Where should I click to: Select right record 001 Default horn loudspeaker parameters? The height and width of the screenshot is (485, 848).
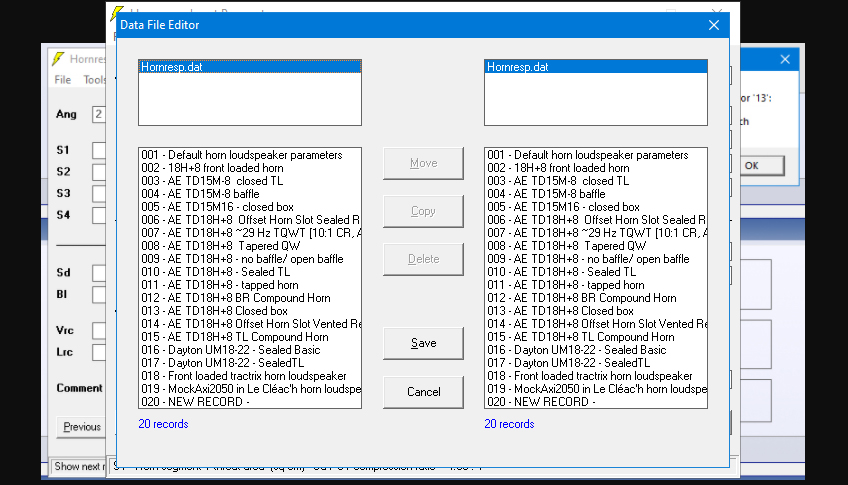pyautogui.click(x=595, y=155)
